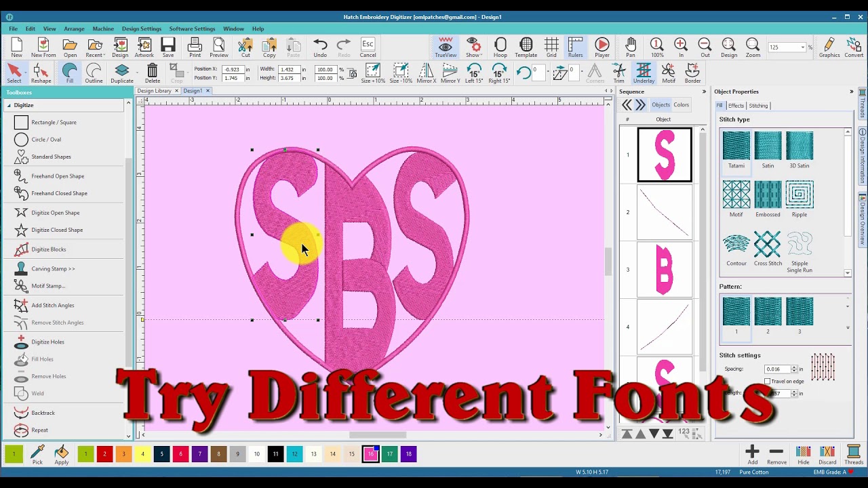Screen dimensions: 868x488
Task: Click Add color button
Action: pos(752,455)
